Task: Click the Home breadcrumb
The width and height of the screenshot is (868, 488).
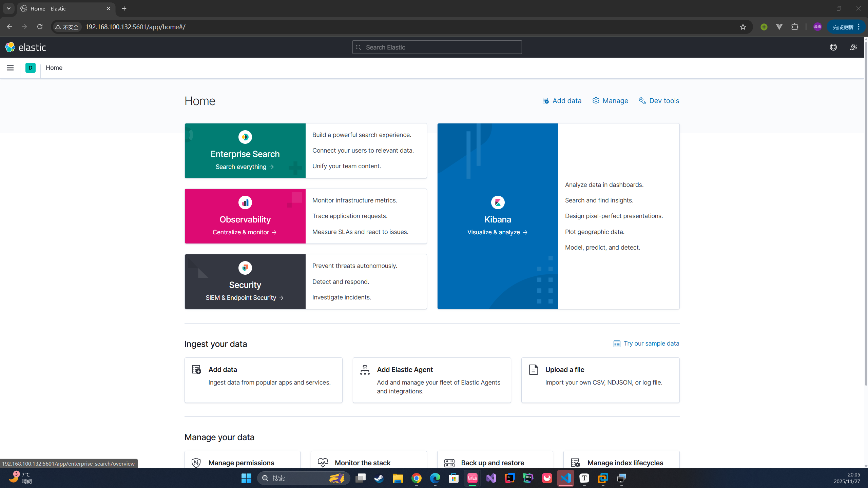Action: coord(54,68)
